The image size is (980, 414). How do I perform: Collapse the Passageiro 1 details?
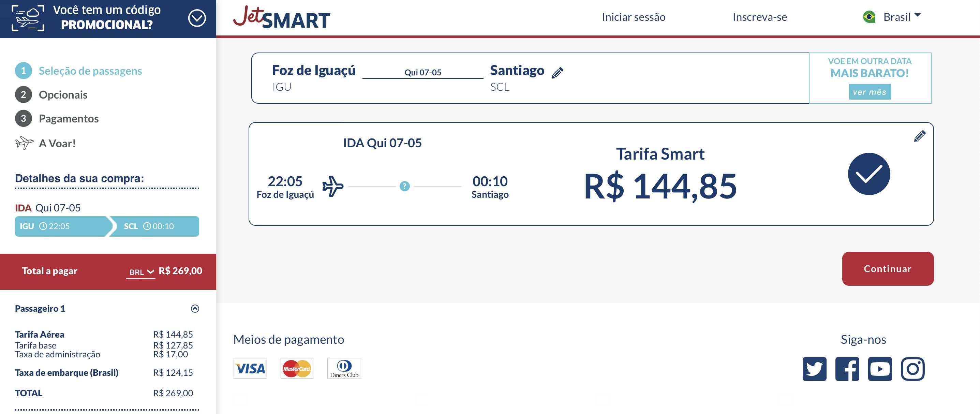195,309
